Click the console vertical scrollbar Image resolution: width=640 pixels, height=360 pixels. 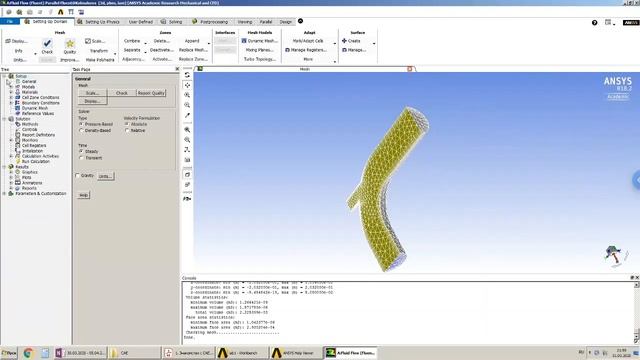pyautogui.click(x=636, y=312)
